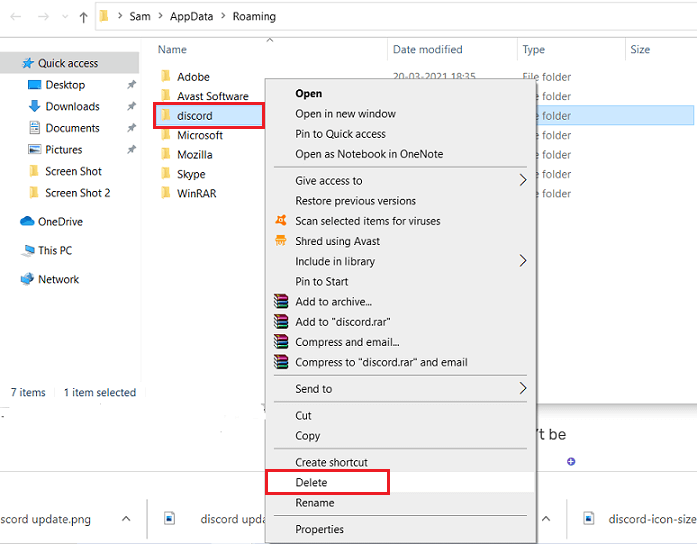Open Documents in Quick access
The height and width of the screenshot is (544, 697).
point(72,128)
